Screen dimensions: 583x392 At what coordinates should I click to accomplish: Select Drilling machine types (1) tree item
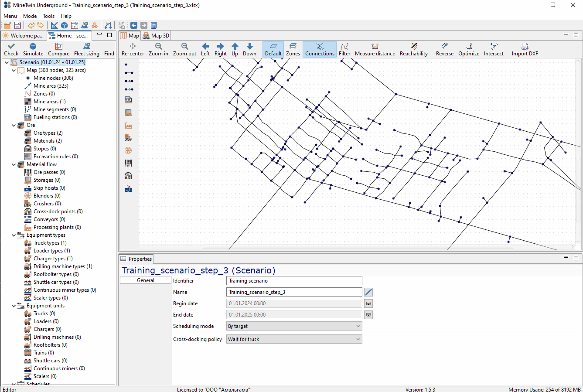click(63, 266)
